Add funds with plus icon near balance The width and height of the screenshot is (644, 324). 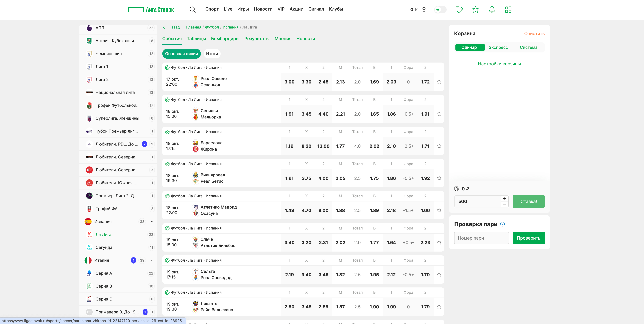[x=424, y=9]
